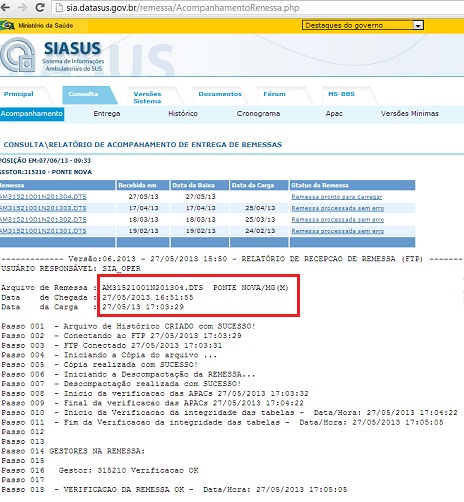Go to the Fórum tab

(x=274, y=94)
